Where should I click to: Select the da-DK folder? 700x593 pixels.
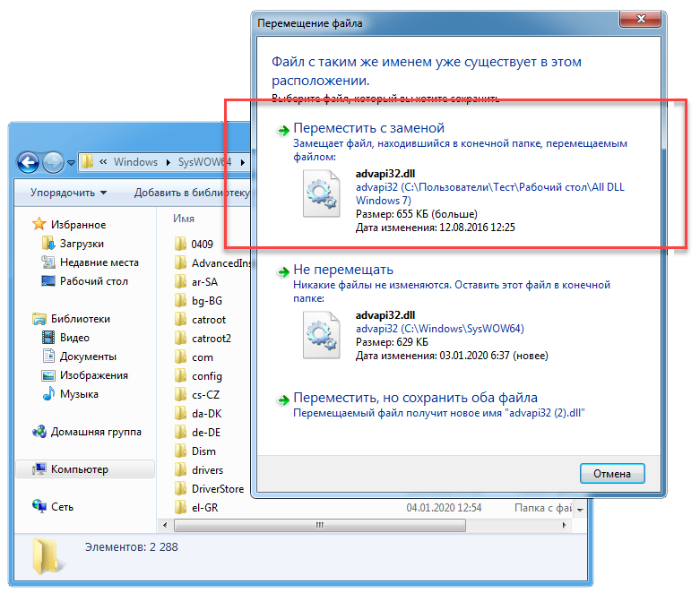(206, 414)
